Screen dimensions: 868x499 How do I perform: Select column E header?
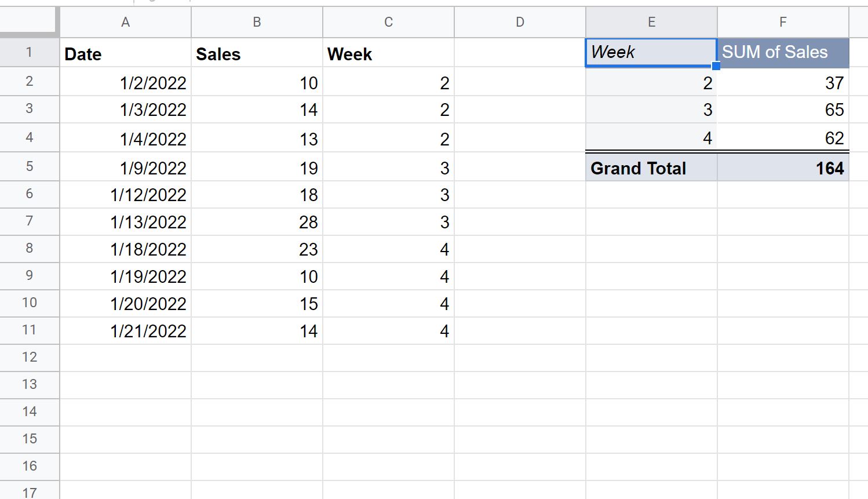coord(651,22)
